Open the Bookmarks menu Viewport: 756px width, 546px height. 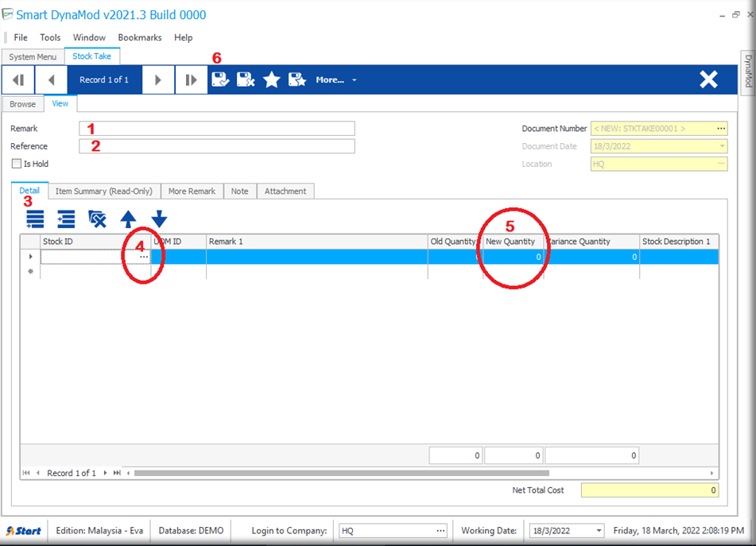click(x=139, y=37)
